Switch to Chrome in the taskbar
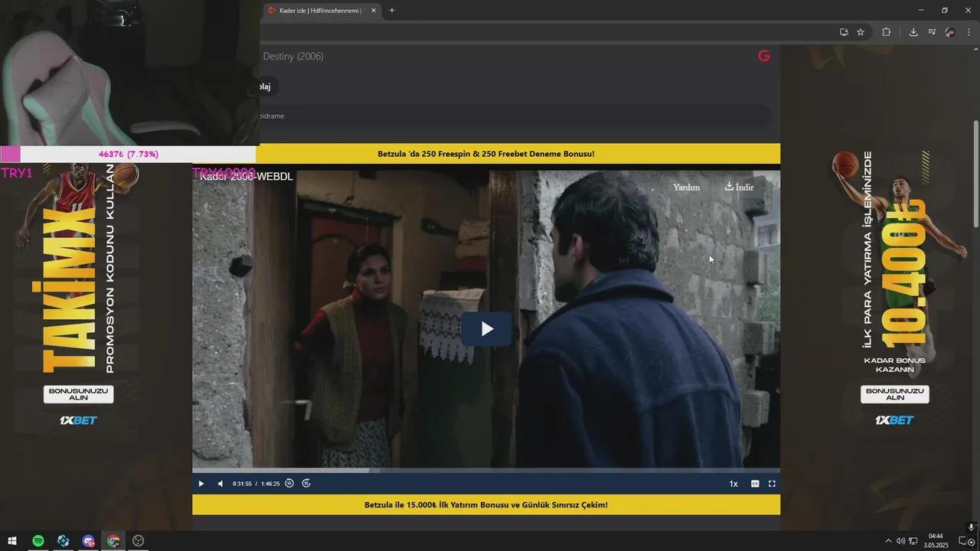 point(113,541)
